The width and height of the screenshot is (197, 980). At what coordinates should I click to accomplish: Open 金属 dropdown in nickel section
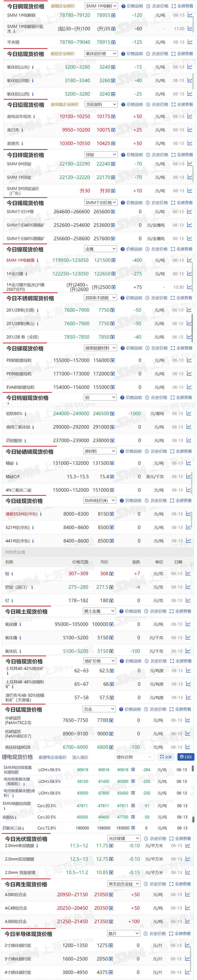click(x=100, y=249)
